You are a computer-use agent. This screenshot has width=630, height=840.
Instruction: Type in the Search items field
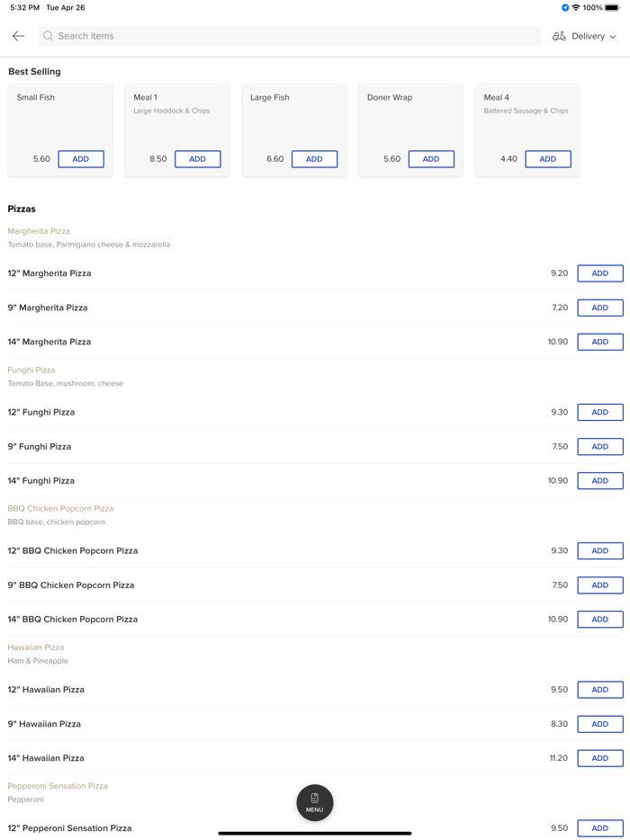pos(288,36)
